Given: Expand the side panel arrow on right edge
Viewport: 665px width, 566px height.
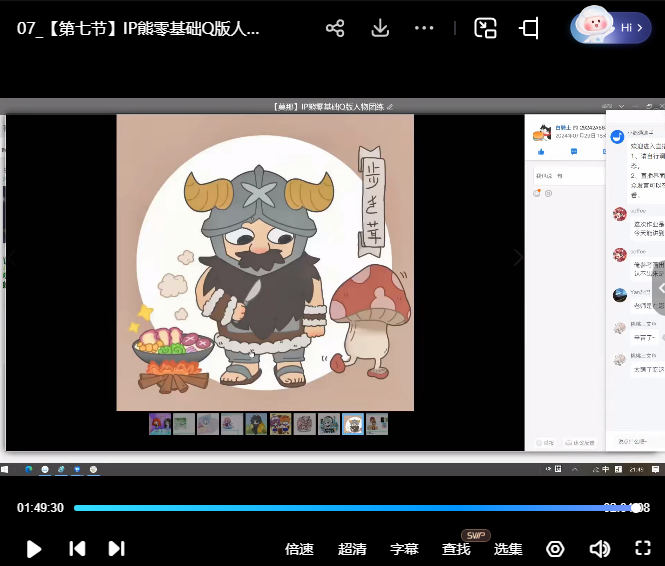Looking at the screenshot, I should 659,288.
